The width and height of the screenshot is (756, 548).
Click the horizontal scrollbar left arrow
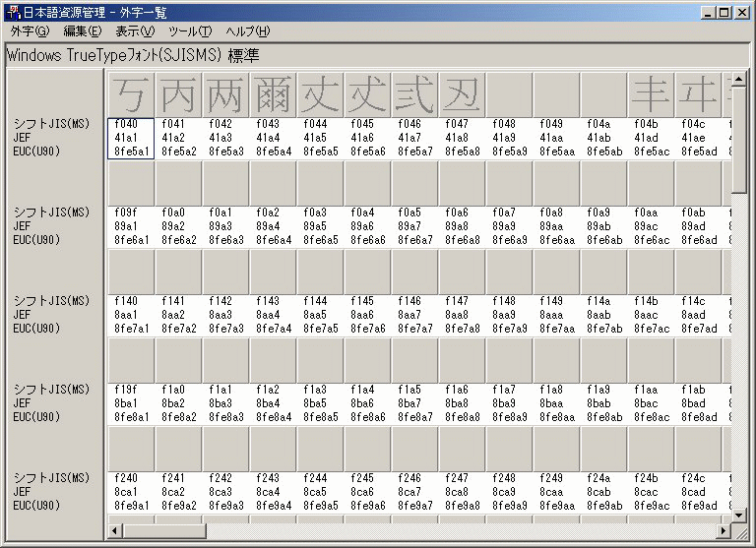[x=115, y=530]
